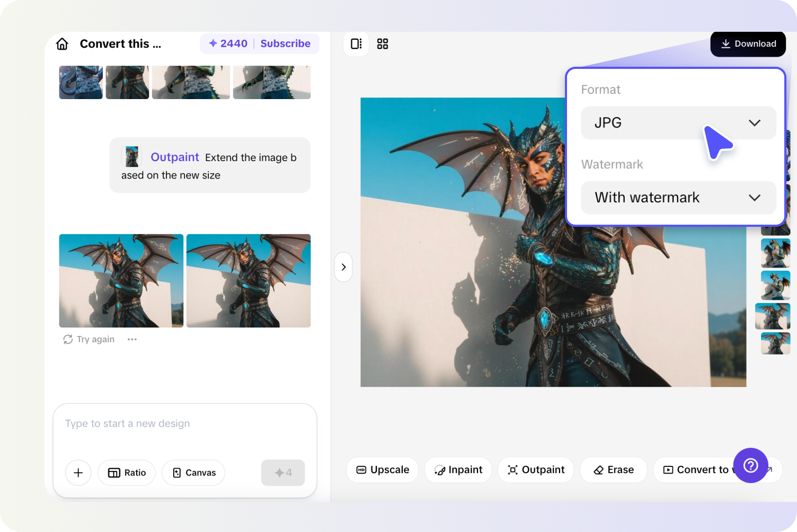The image size is (797, 532).
Task: Click Try again to regenerate results
Action: tap(88, 339)
